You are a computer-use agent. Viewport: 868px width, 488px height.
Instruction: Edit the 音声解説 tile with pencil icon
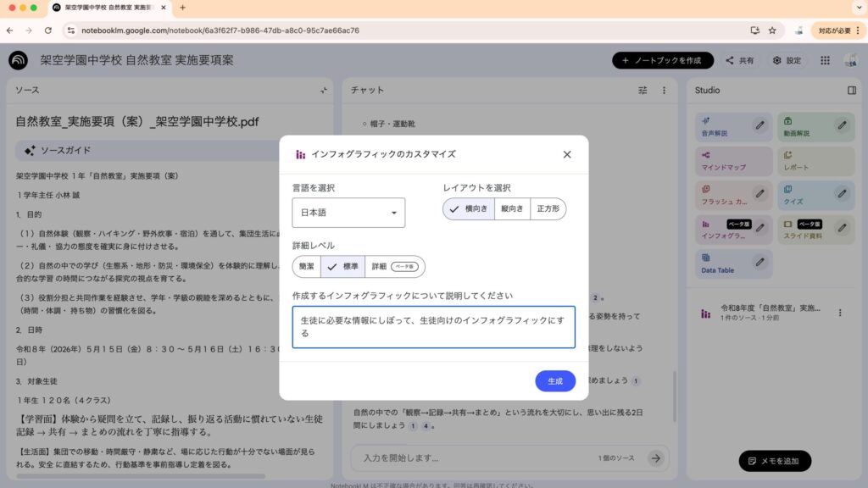(x=760, y=125)
